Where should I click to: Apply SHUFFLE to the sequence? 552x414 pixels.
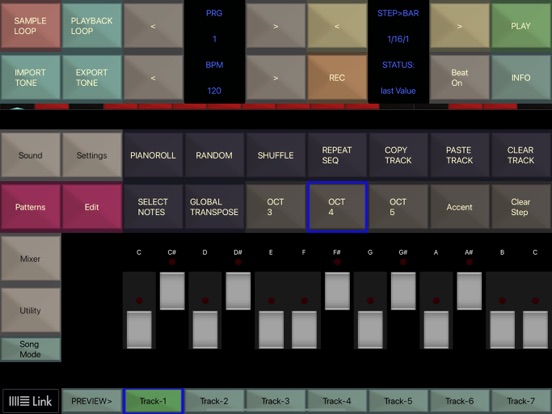pos(276,155)
